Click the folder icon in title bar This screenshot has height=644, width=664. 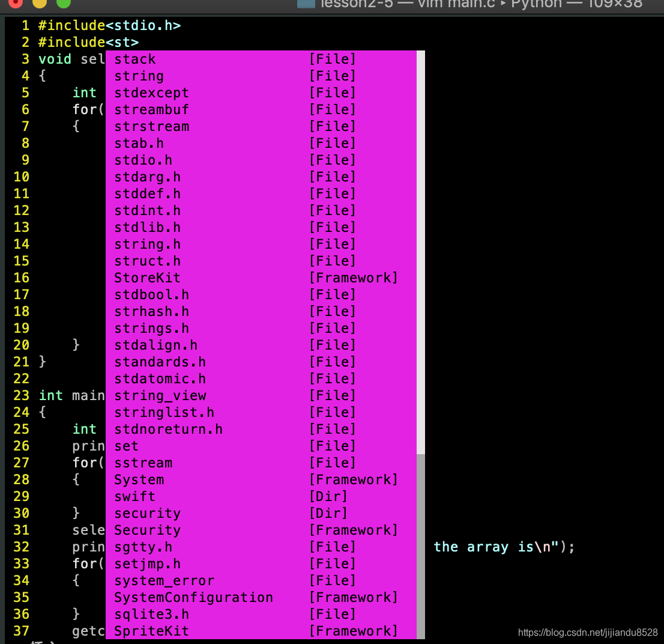[306, 4]
